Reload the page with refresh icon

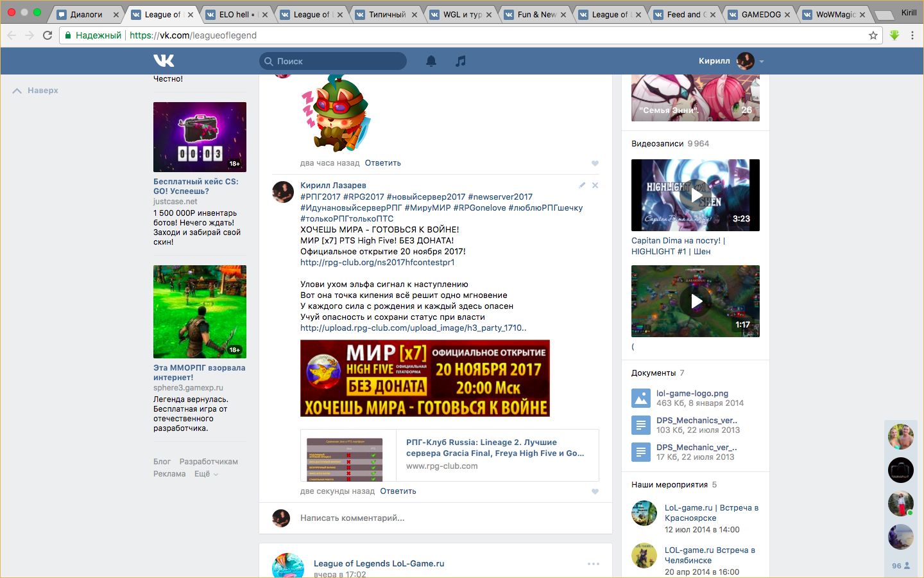pyautogui.click(x=47, y=35)
